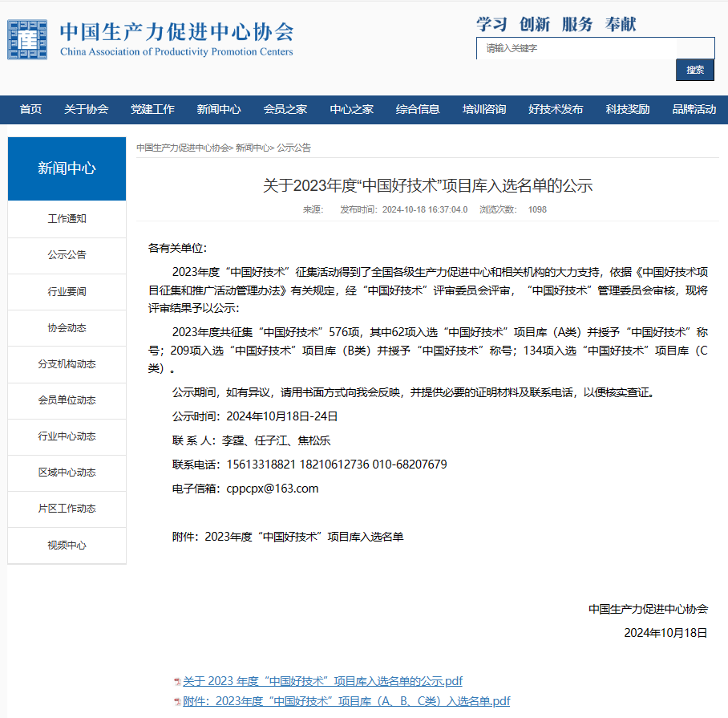The width and height of the screenshot is (728, 718).
Task: Go to 党建工作 in top navigation
Action: click(x=152, y=110)
